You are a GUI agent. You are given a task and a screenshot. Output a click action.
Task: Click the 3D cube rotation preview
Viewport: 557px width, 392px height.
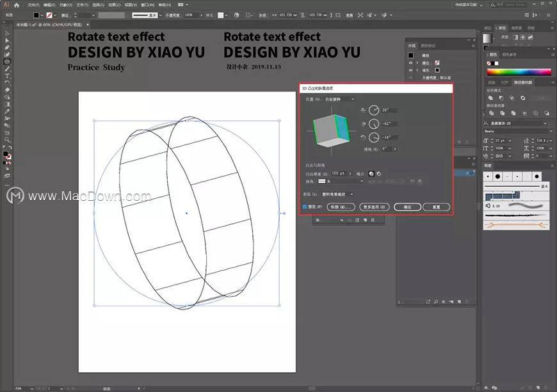[332, 130]
